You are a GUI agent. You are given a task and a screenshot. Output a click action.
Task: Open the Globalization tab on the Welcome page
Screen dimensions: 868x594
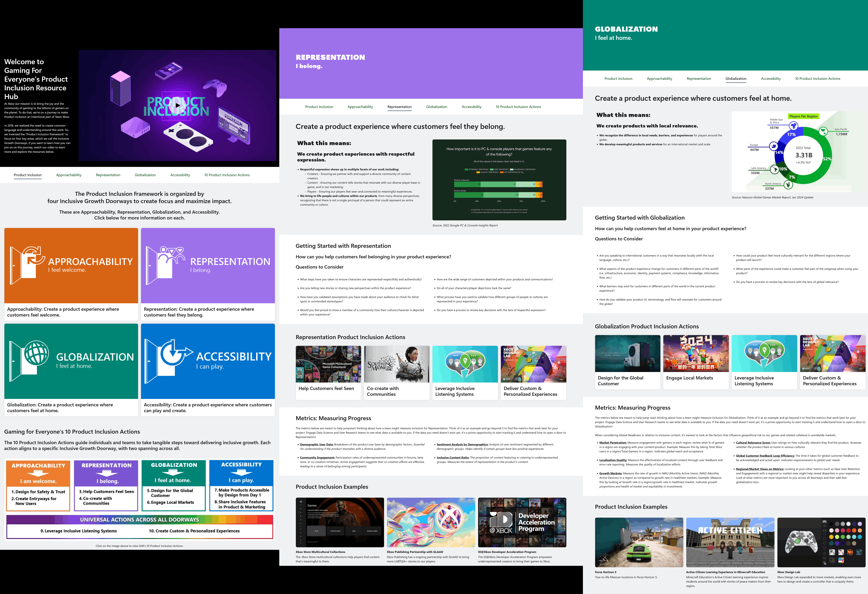(x=145, y=175)
